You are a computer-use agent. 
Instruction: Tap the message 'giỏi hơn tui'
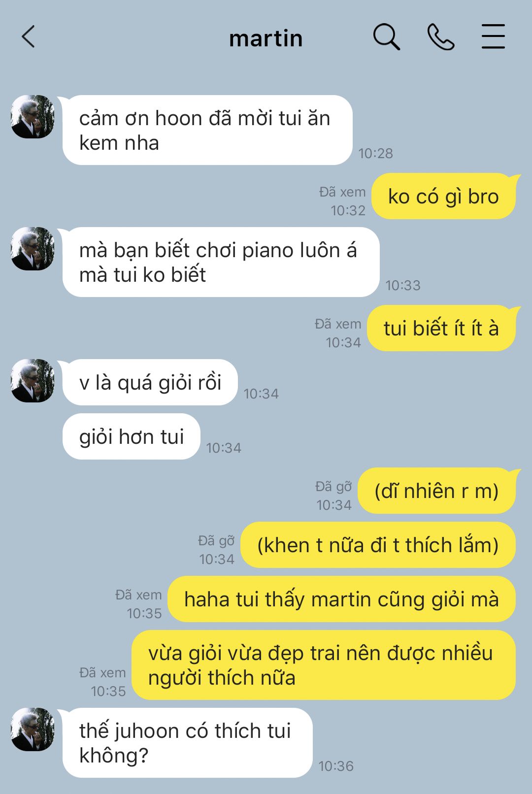(132, 436)
